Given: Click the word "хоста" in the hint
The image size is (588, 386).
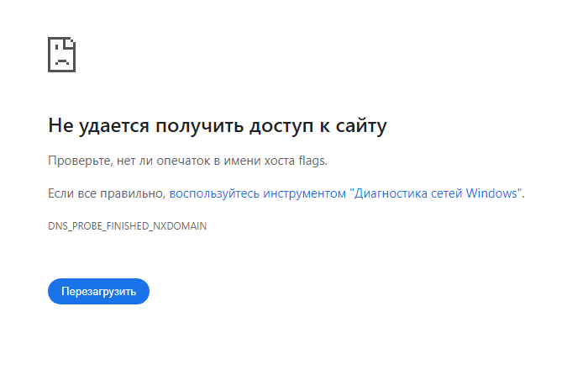Looking at the screenshot, I should pyautogui.click(x=280, y=161).
